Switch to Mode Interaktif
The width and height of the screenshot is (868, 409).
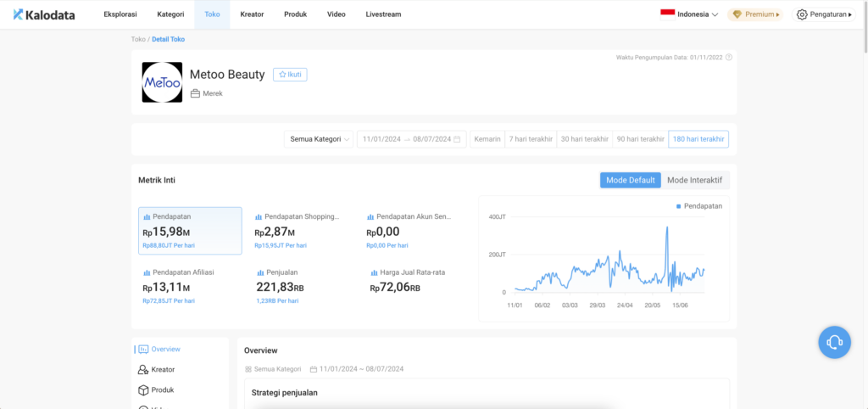[695, 180]
